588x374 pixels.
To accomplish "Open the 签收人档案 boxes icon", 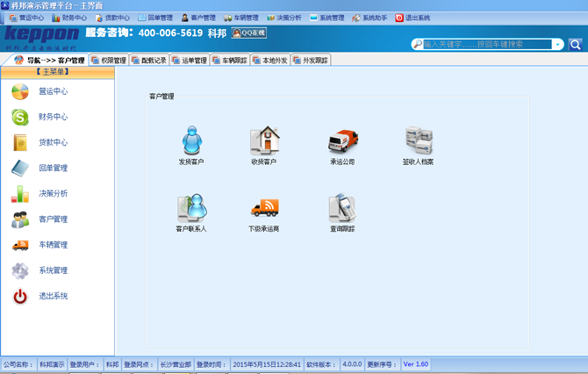I will click(x=419, y=140).
